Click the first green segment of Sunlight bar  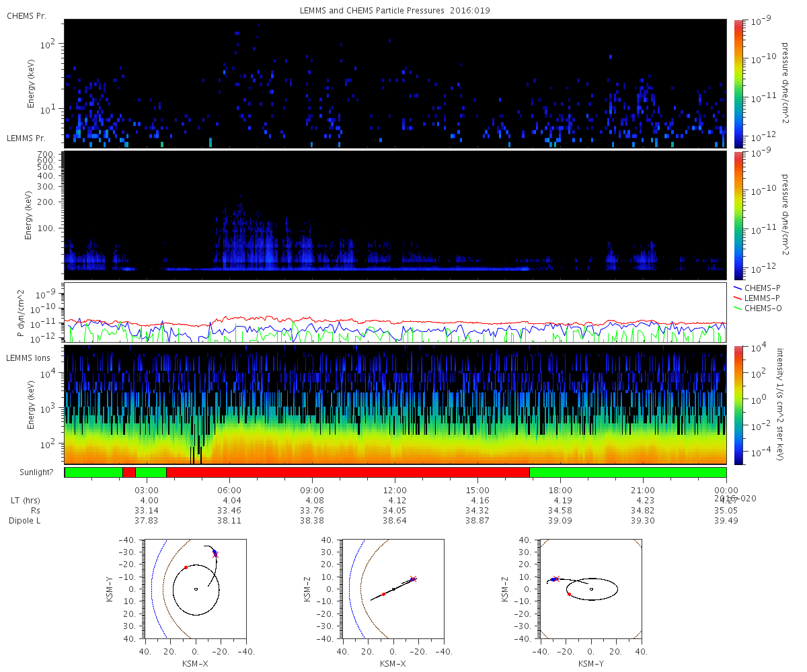(x=93, y=472)
